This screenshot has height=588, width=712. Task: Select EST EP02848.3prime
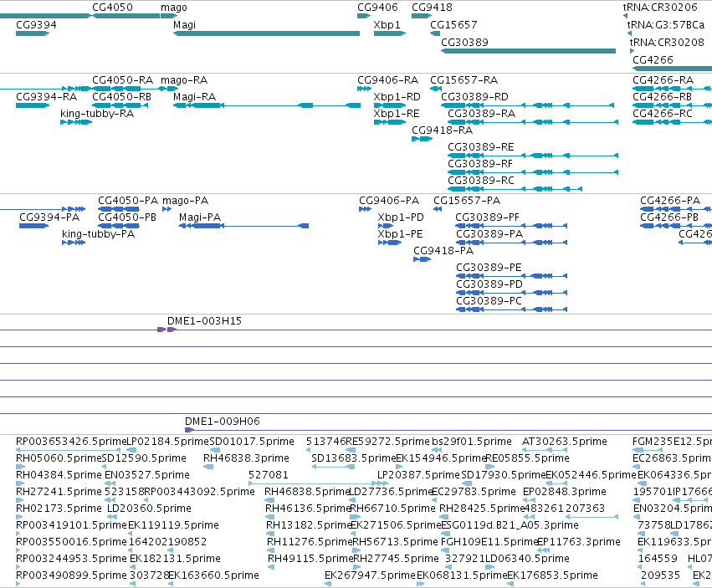[x=530, y=500]
